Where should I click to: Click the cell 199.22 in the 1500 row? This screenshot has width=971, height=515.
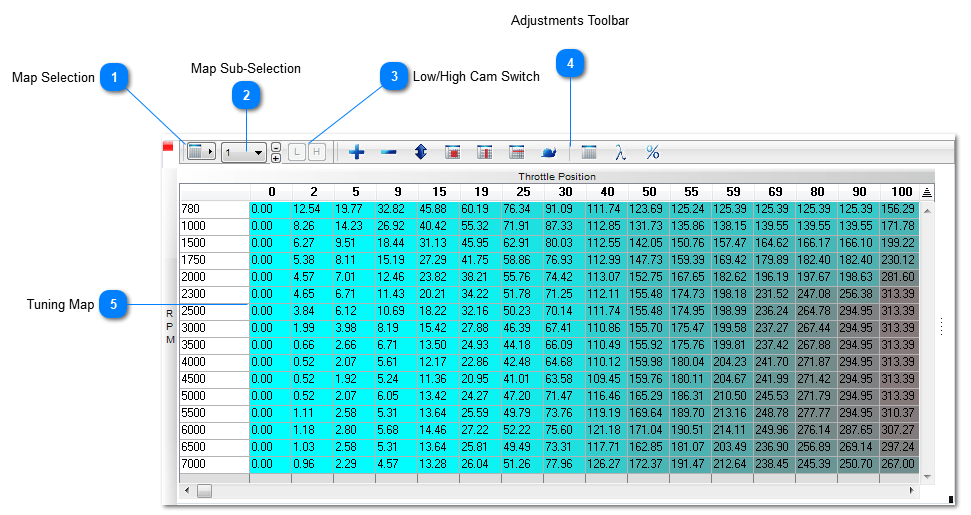899,243
